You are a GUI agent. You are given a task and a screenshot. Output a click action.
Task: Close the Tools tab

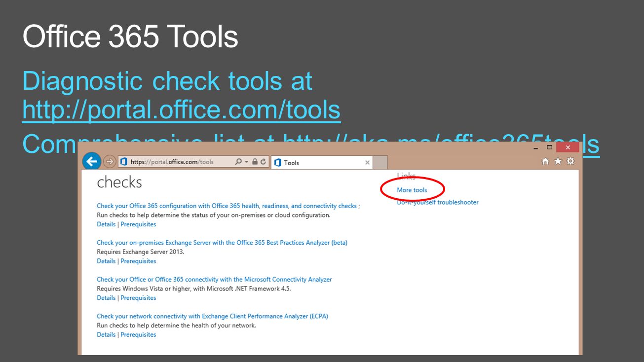[x=367, y=162]
